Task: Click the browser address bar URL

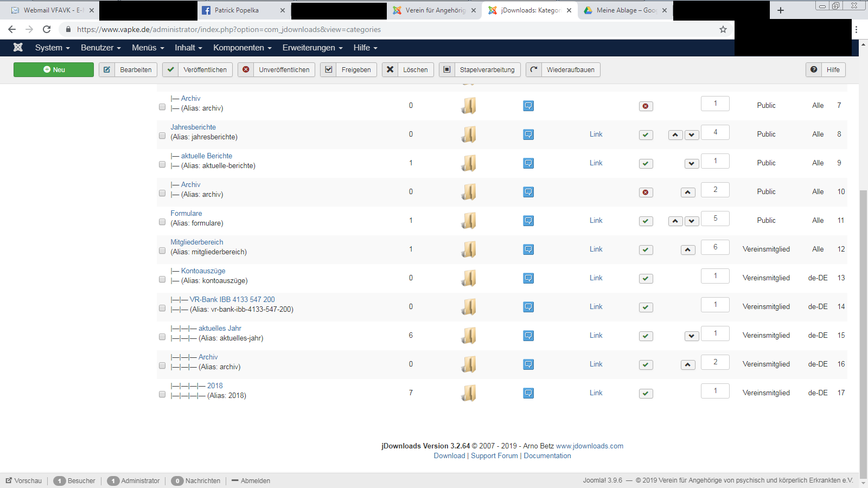Action: pyautogui.click(x=229, y=29)
